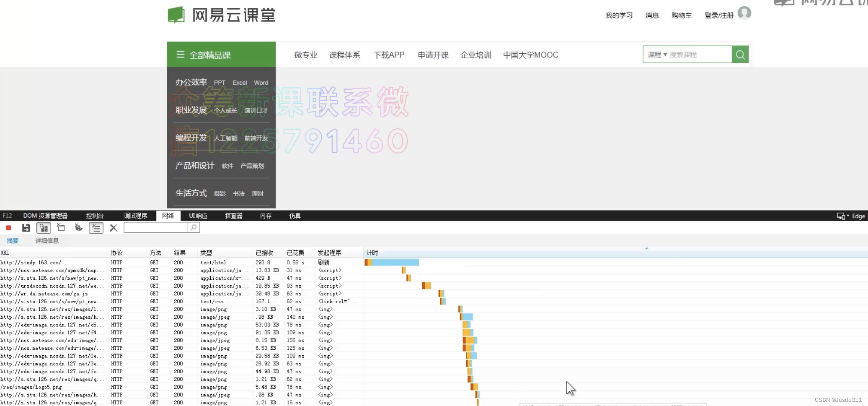Open the 摄影 subcategory link
Screen dimensions: 868x406
[x=220, y=194]
